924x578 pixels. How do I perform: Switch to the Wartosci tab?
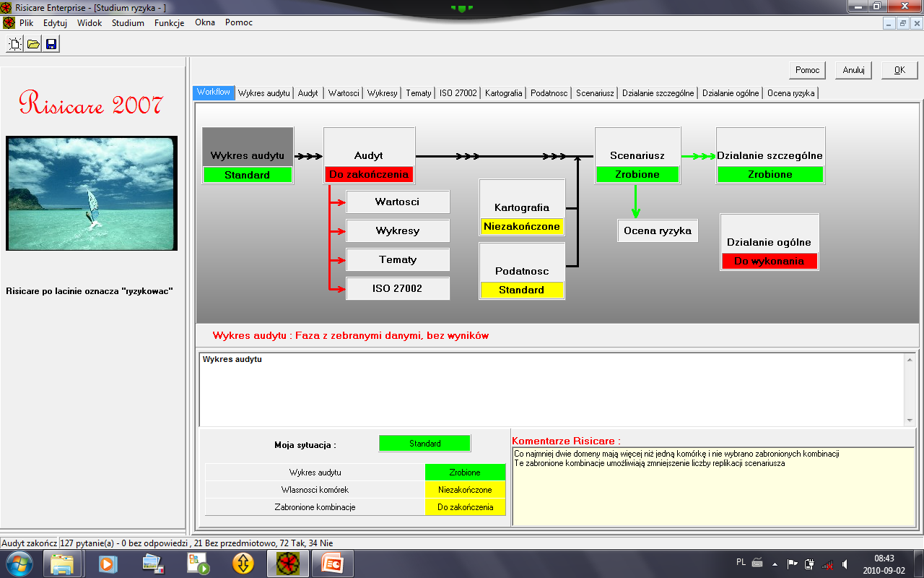pyautogui.click(x=344, y=93)
